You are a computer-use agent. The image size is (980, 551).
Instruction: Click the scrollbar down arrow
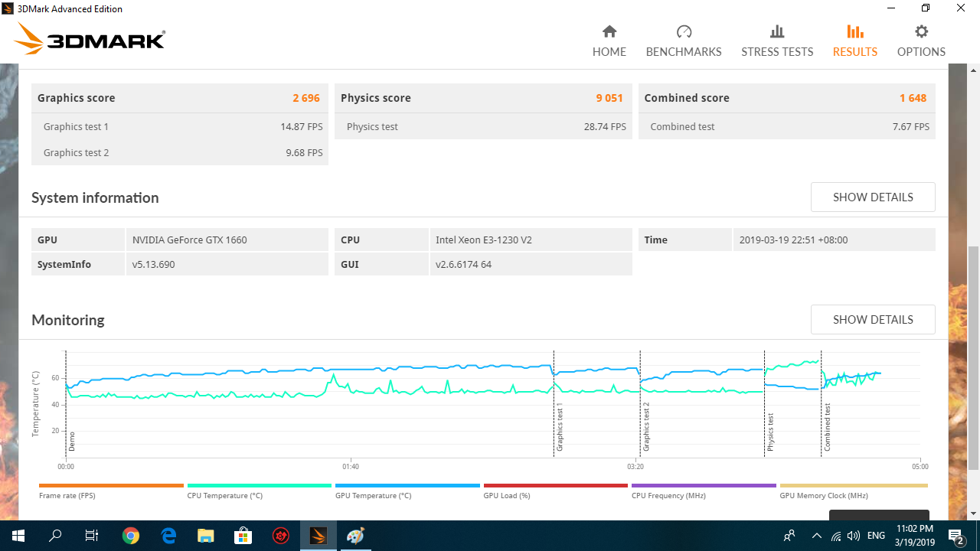click(973, 514)
